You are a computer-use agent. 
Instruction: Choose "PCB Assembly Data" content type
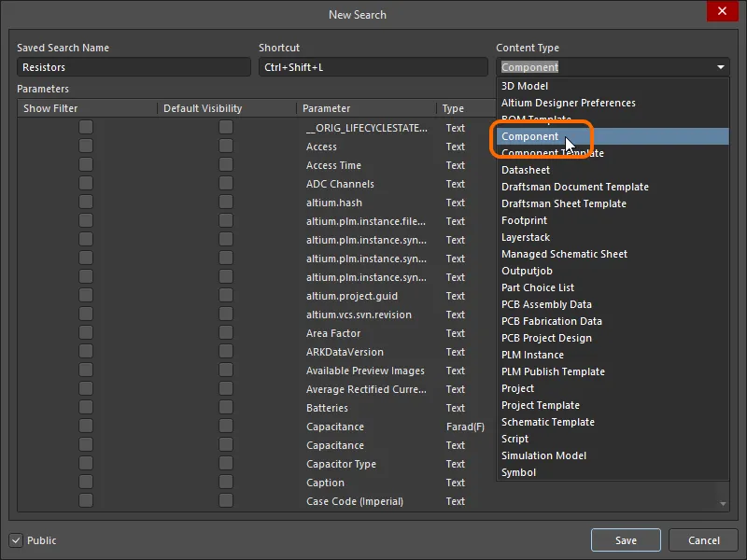tap(549, 304)
